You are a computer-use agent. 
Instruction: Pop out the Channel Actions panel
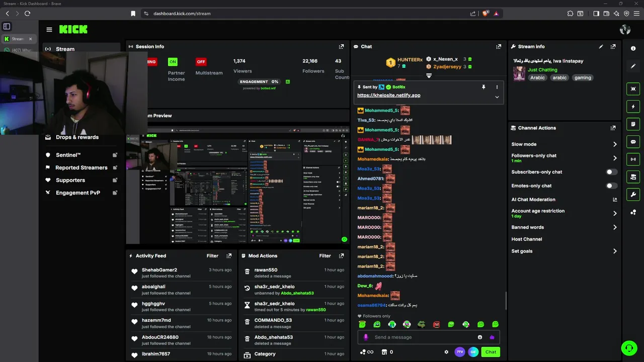(x=613, y=128)
